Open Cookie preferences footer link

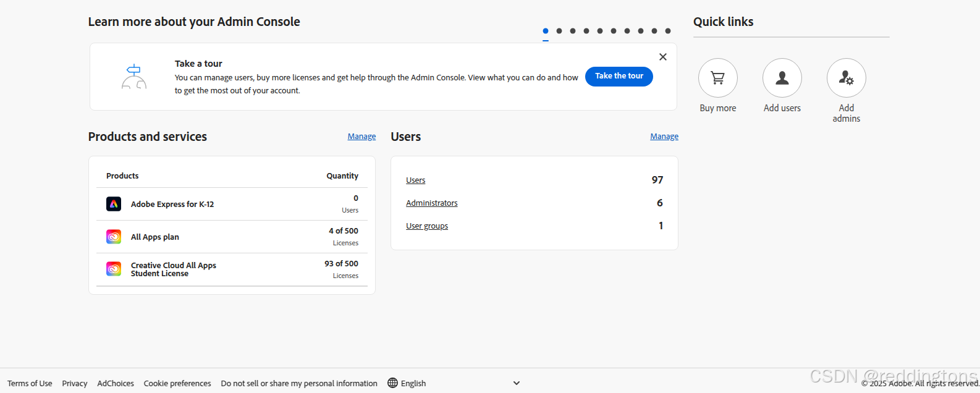tap(177, 384)
